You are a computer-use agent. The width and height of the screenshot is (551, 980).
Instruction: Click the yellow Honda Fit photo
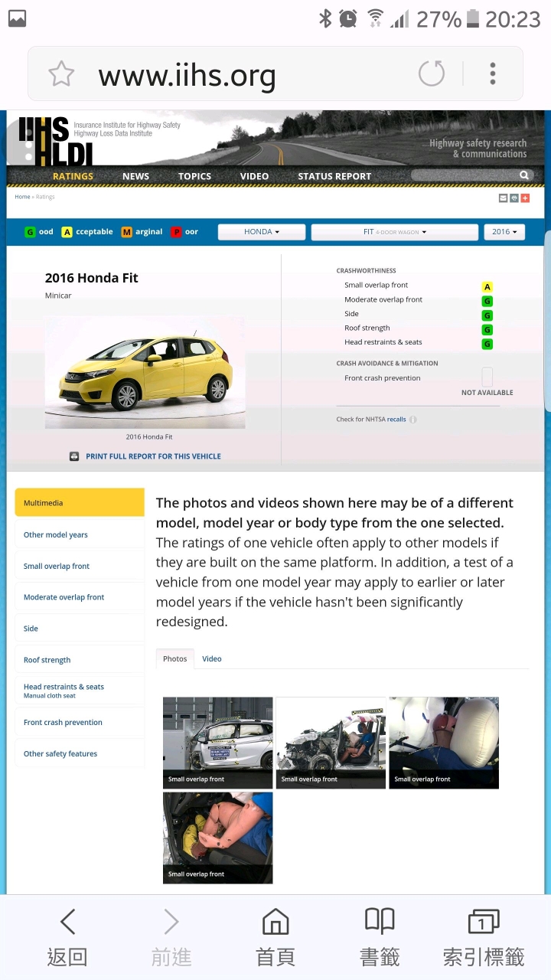[x=145, y=372]
